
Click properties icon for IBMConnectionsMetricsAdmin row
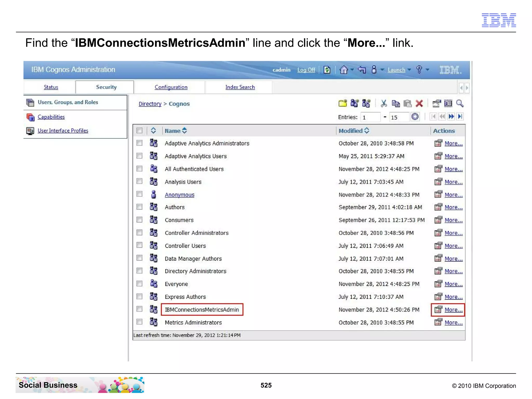click(x=438, y=309)
